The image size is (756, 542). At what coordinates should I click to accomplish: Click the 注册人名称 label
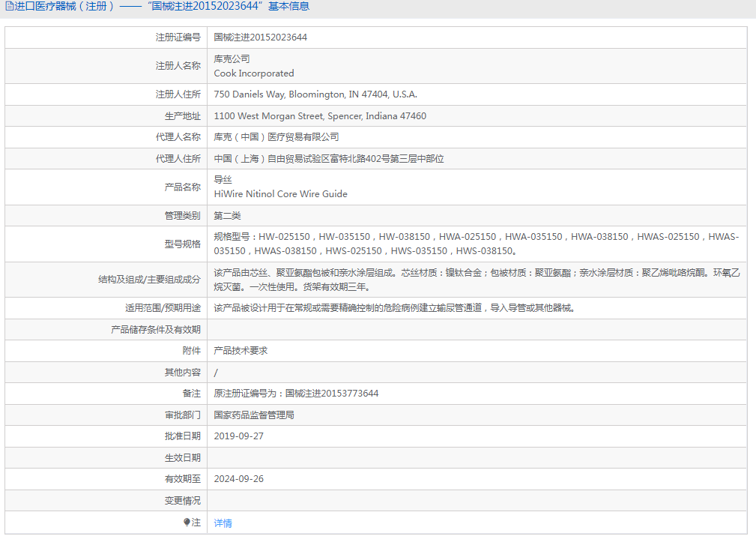click(x=178, y=65)
